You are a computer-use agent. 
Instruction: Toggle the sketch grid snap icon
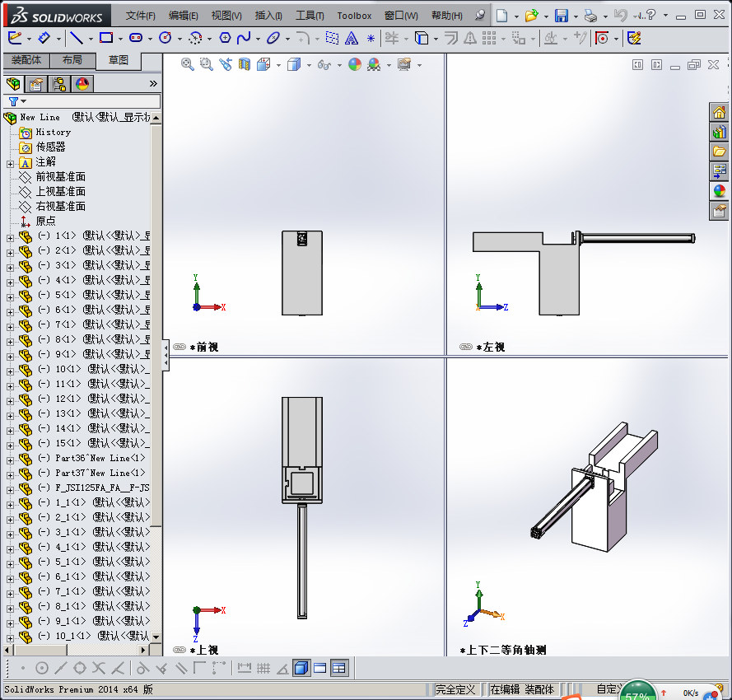coord(263,668)
